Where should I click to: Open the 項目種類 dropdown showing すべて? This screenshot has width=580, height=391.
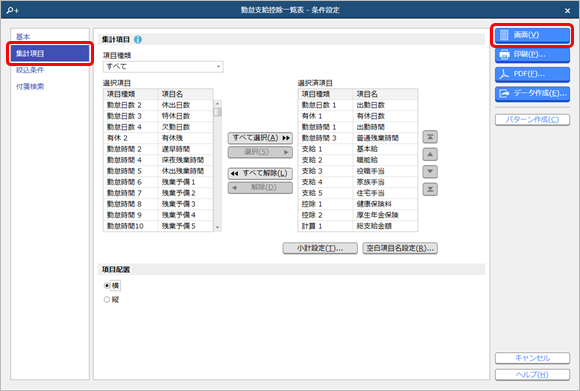click(163, 67)
